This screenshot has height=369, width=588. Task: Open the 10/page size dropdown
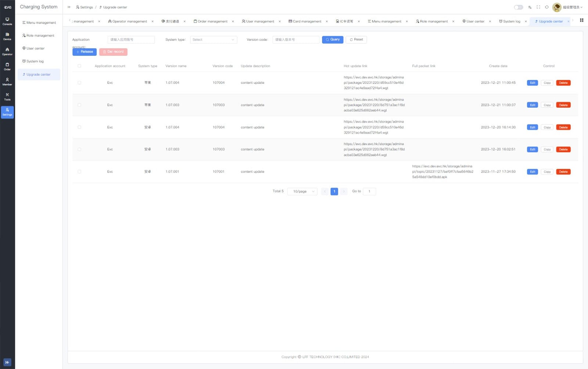click(302, 191)
